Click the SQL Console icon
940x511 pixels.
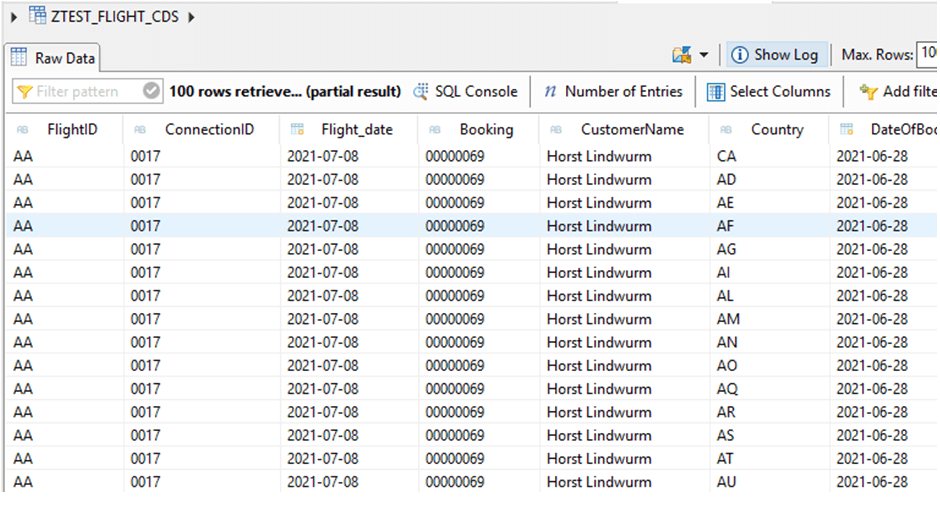[x=421, y=92]
